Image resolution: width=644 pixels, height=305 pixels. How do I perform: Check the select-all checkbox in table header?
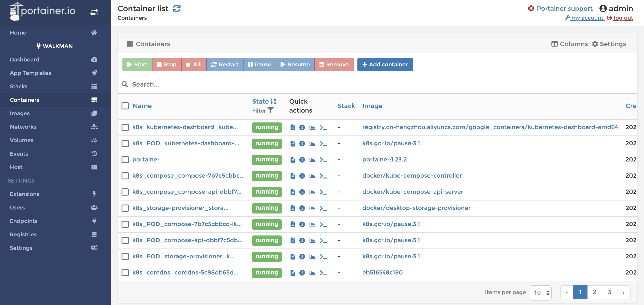pos(125,106)
